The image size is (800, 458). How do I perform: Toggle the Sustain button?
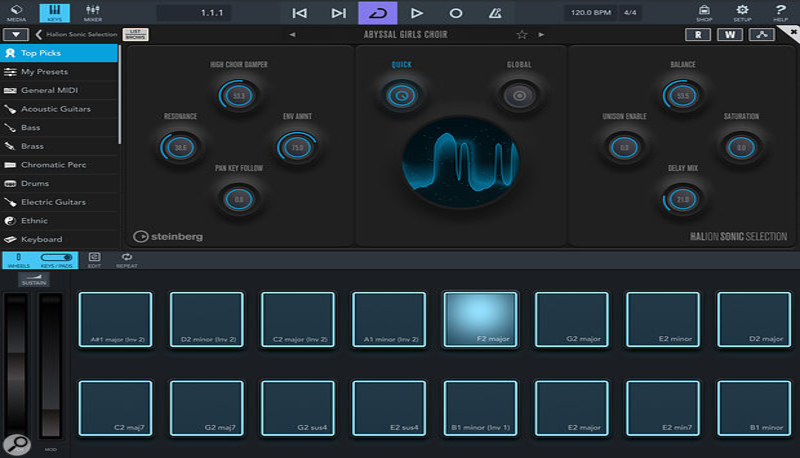[34, 279]
